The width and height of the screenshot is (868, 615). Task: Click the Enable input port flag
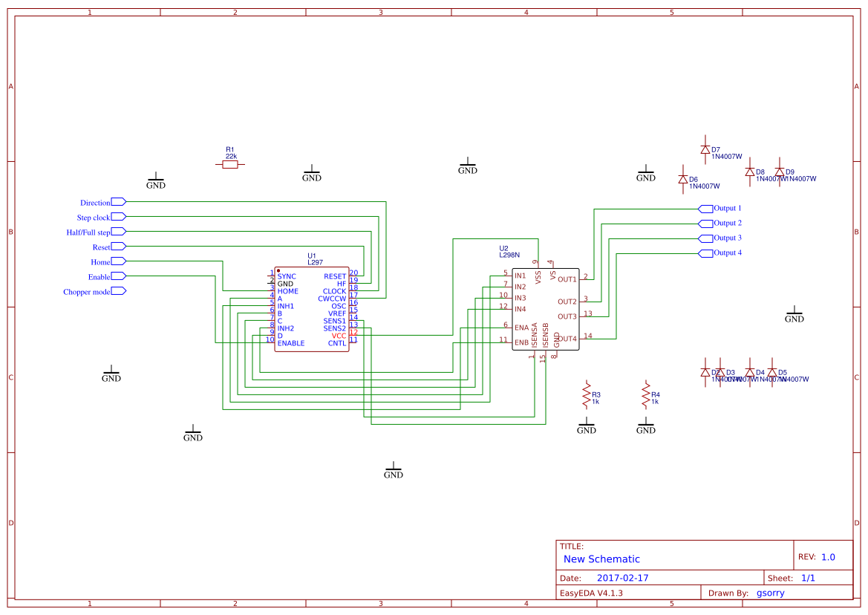pos(119,276)
